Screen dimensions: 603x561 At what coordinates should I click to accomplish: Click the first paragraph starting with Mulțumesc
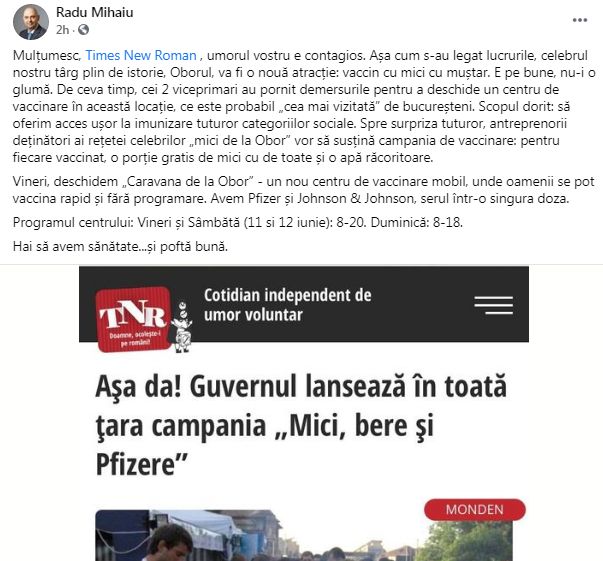pyautogui.click(x=304, y=107)
